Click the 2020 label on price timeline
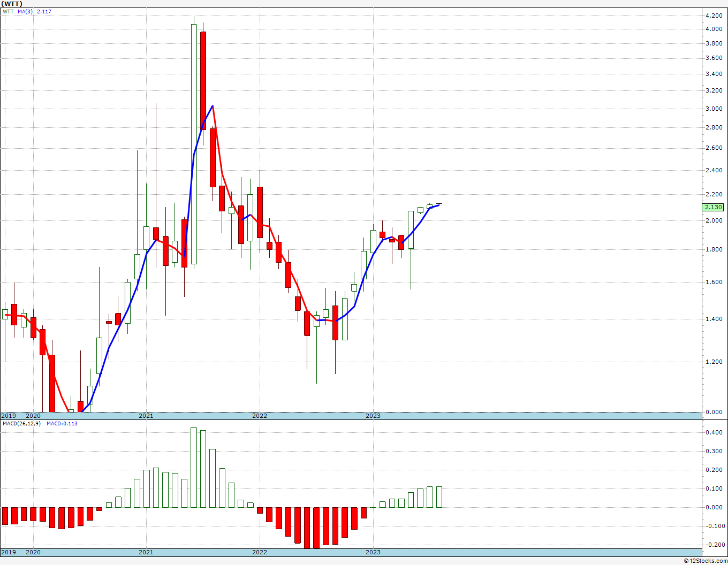 coord(33,416)
